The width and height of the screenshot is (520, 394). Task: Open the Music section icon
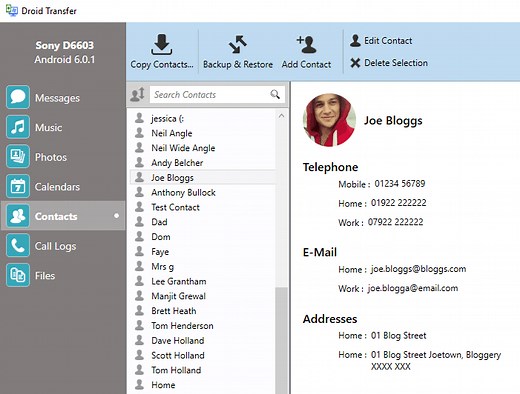[18, 127]
